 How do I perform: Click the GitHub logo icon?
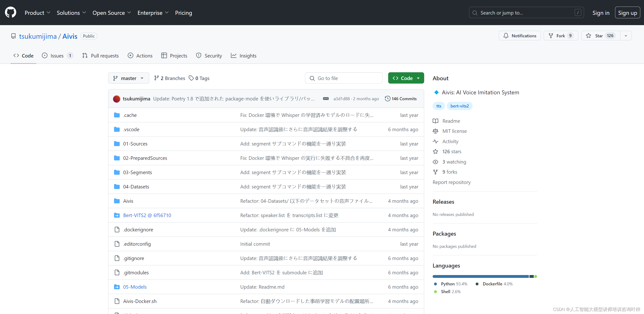[x=11, y=12]
